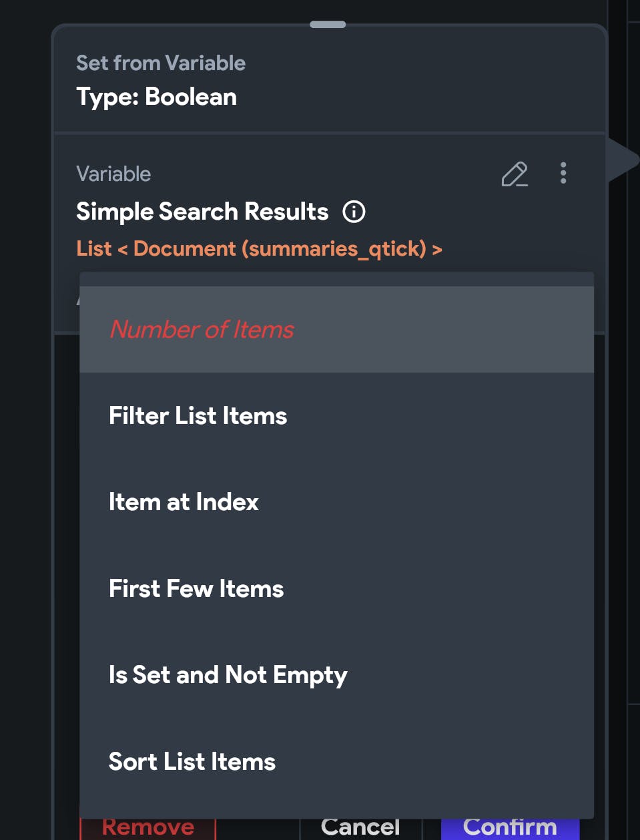The width and height of the screenshot is (640, 840).
Task: Click the Variable field label
Action: pos(113,174)
